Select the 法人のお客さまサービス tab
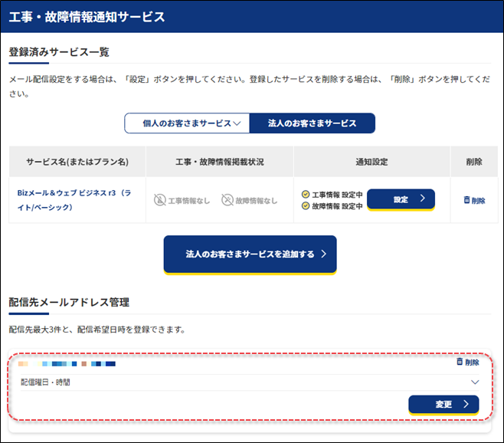504x443 pixels. 312,123
